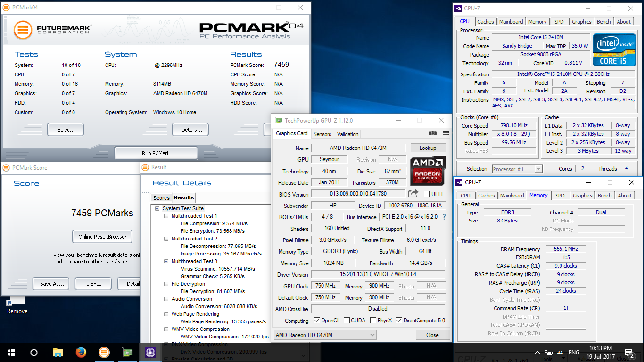Collapse the System Test Suite tree node

pyautogui.click(x=158, y=208)
